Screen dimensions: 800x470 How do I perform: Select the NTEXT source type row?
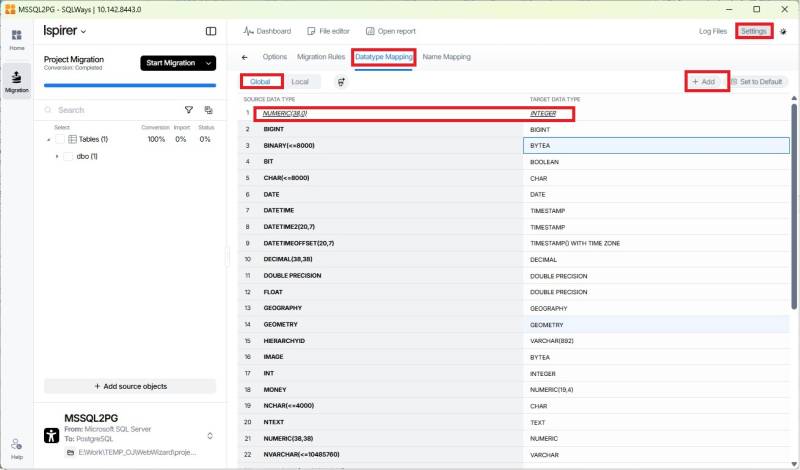pos(381,422)
